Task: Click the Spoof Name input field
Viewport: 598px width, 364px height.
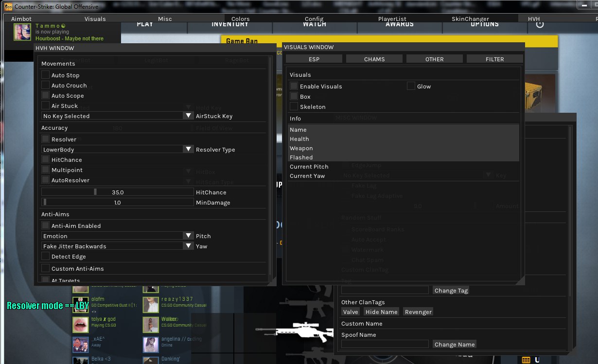Action: tap(385, 344)
